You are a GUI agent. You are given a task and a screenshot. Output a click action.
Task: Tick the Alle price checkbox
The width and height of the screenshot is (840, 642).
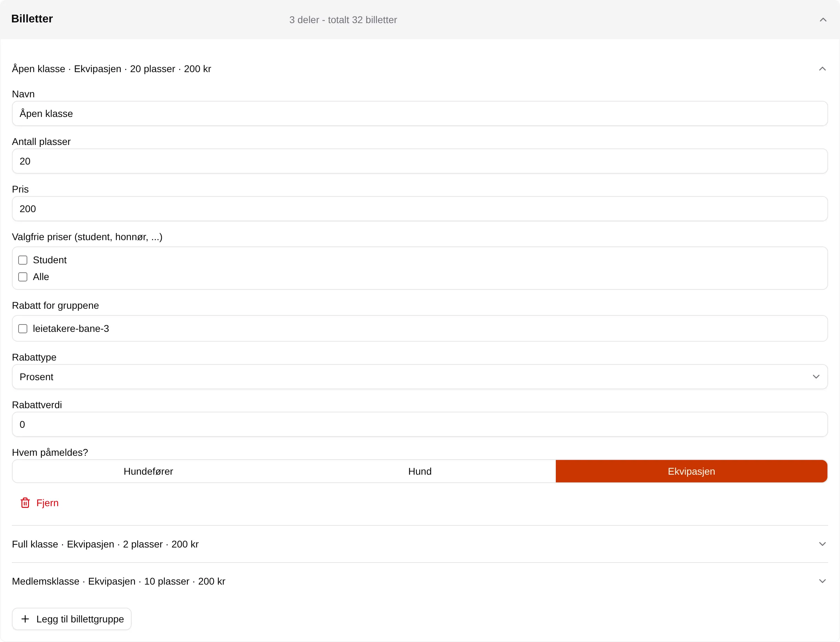(23, 277)
